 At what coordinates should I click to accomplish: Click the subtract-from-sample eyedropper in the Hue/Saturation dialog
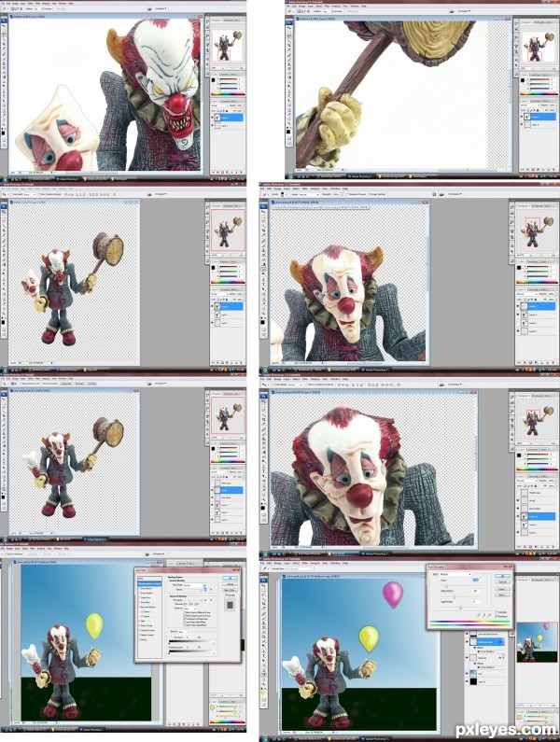489,615
